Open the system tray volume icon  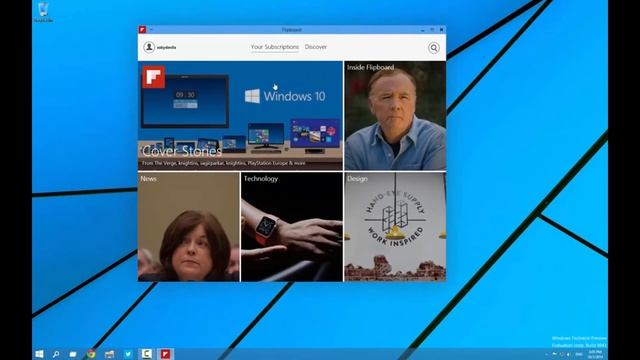tap(568, 354)
